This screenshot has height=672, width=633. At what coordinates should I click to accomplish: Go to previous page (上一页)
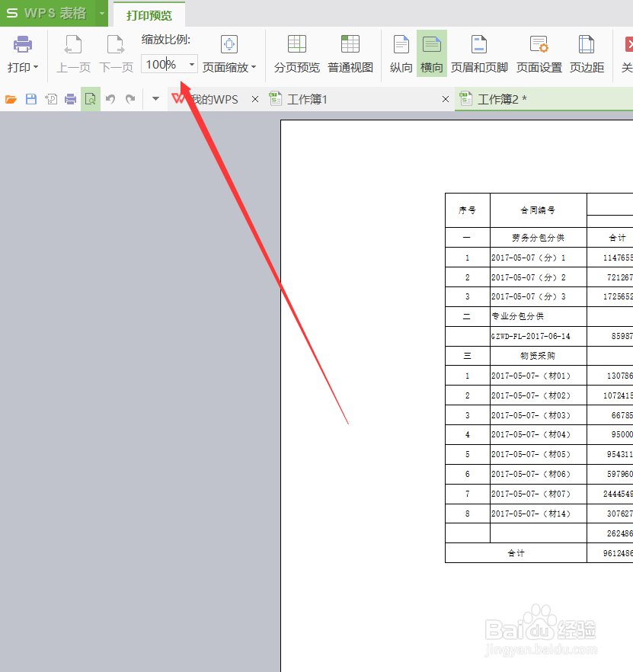73,53
